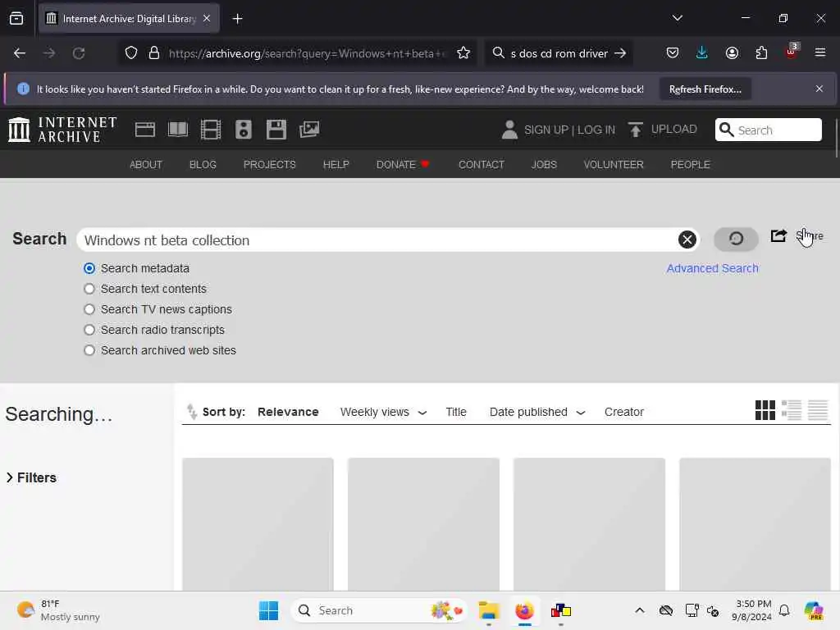Dismiss the Firefox notification bar
This screenshot has height=630, width=840.
coord(819,89)
